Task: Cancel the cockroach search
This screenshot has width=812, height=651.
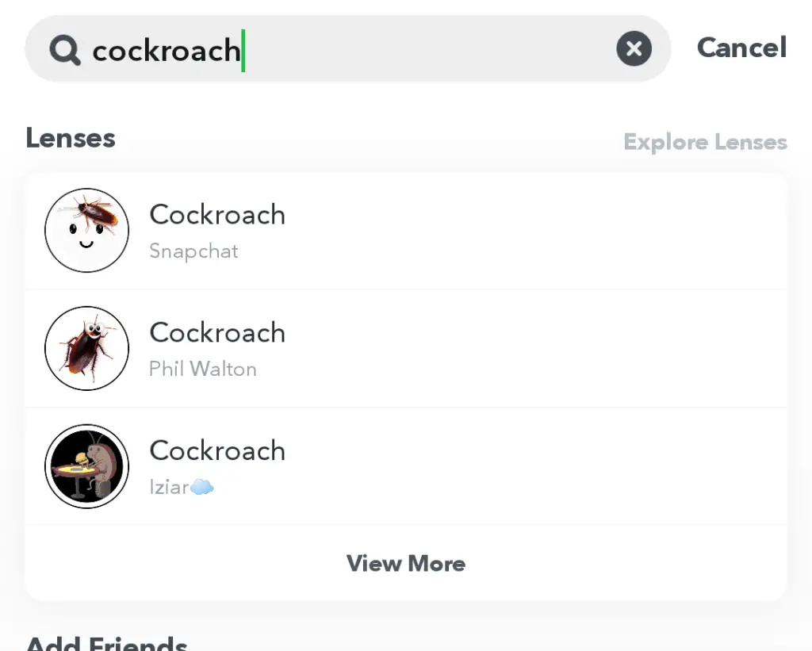Action: [741, 48]
